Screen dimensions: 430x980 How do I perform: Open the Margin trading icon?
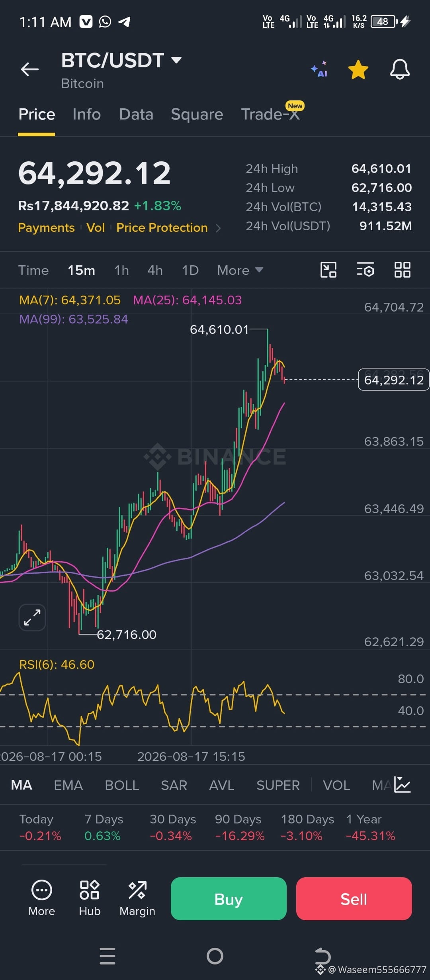(137, 898)
